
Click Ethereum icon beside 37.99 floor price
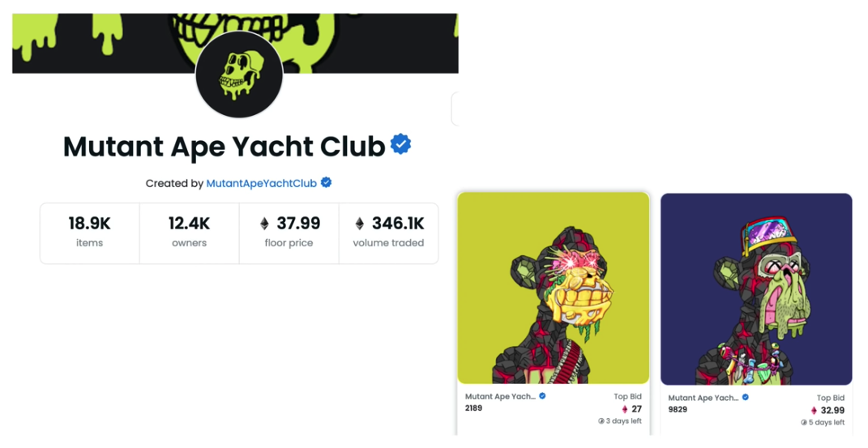tap(264, 224)
